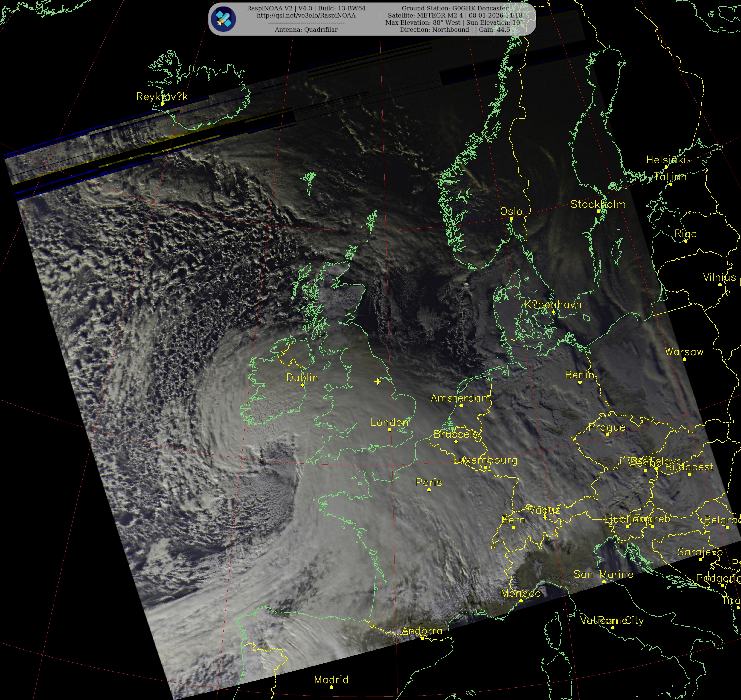Click the Brussels city label
741x700 pixels.
pyautogui.click(x=456, y=434)
